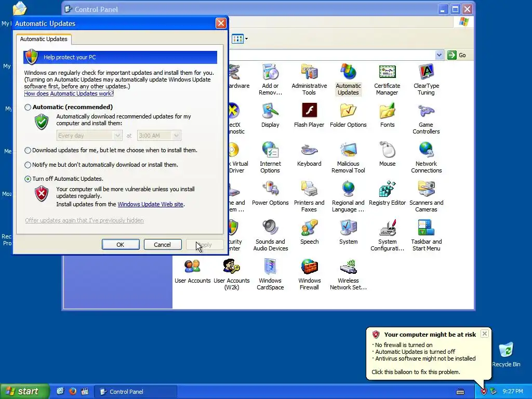The width and height of the screenshot is (532, 399).
Task: Select 'Turn off Automatic Updates' radio button
Action: click(28, 179)
